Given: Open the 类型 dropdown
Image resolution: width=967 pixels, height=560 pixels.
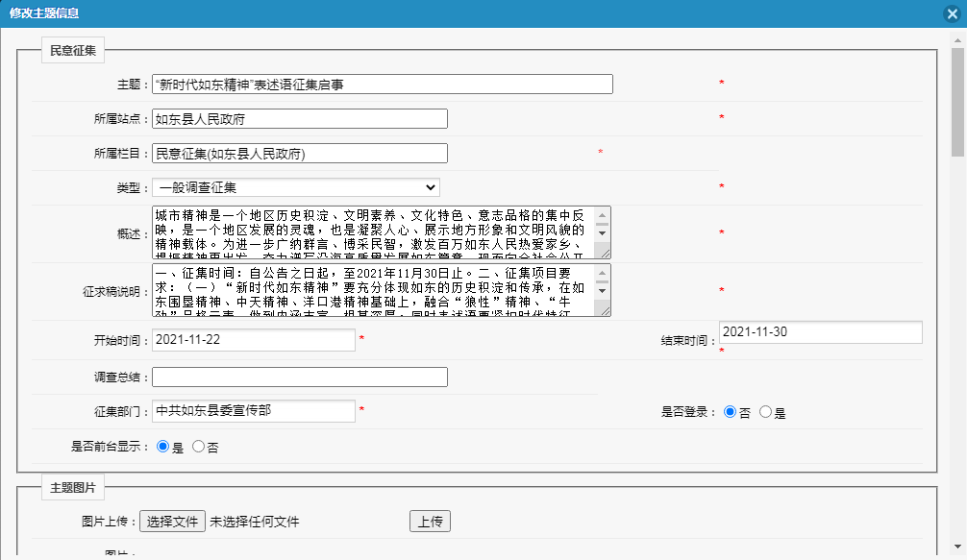Looking at the screenshot, I should click(x=296, y=187).
